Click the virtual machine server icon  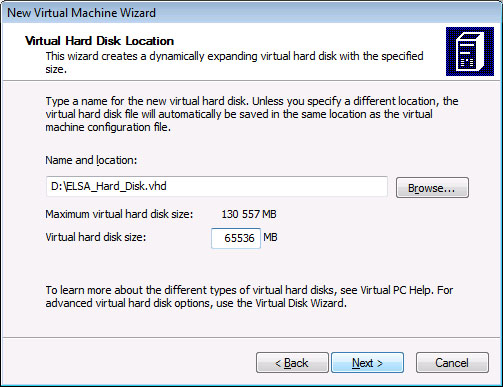pyautogui.click(x=470, y=51)
